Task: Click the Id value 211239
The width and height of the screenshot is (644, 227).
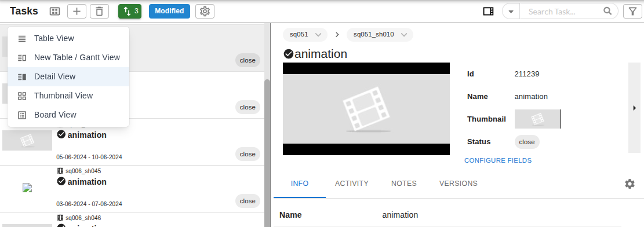Action: pos(526,74)
